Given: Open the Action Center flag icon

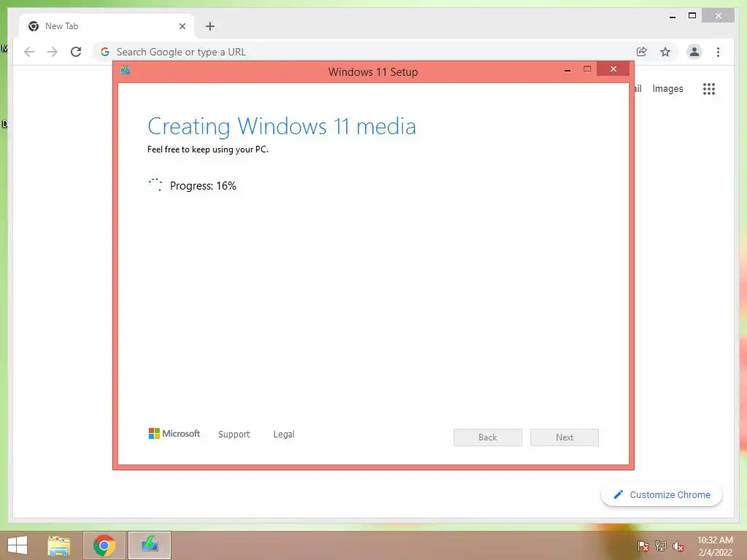Looking at the screenshot, I should pos(643,545).
